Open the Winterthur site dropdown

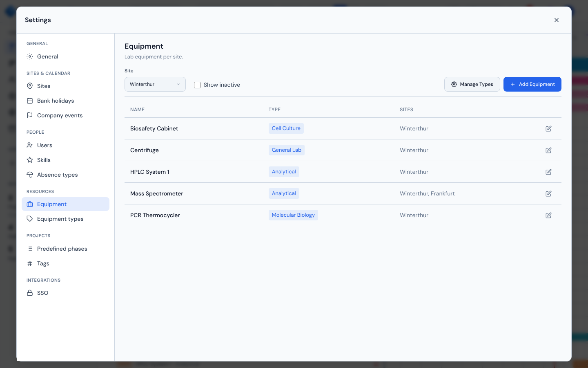click(155, 84)
